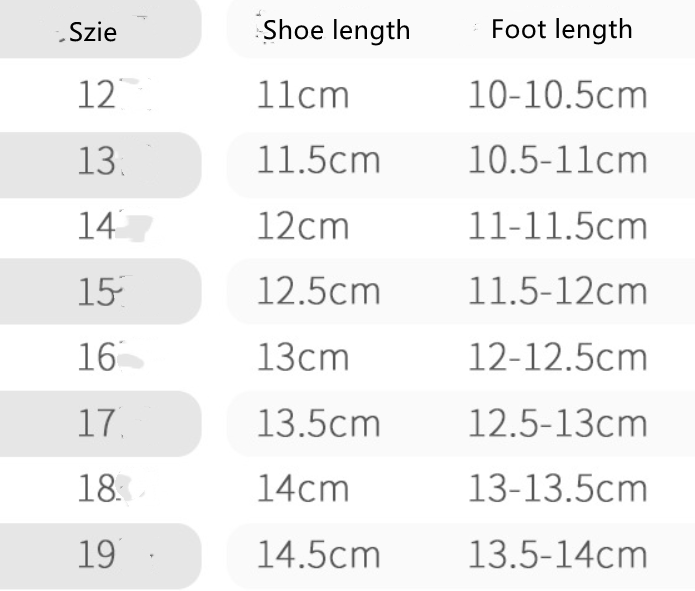Click the "Foot length" column header
Viewport: 695px width, 591px height.
pos(562,29)
